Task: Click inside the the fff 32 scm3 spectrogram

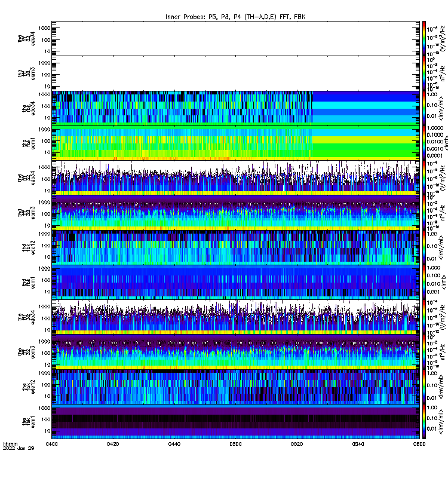Action: 235,352
